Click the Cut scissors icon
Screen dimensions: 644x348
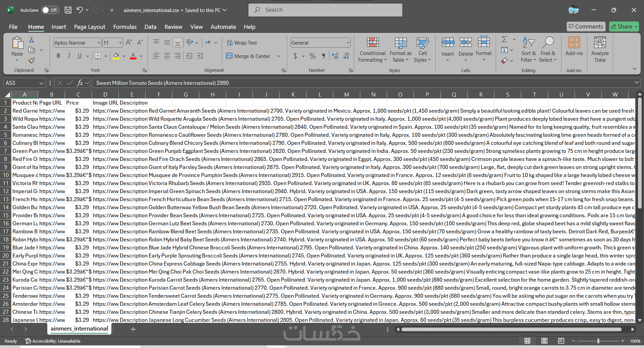pyautogui.click(x=32, y=40)
